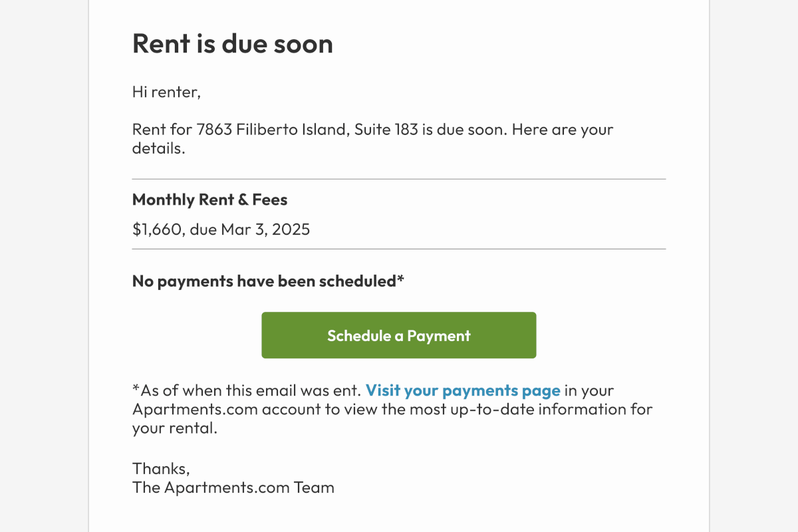Screen dimensions: 798x532
Task: Select The Apartments.com Team signature
Action: pos(233,487)
